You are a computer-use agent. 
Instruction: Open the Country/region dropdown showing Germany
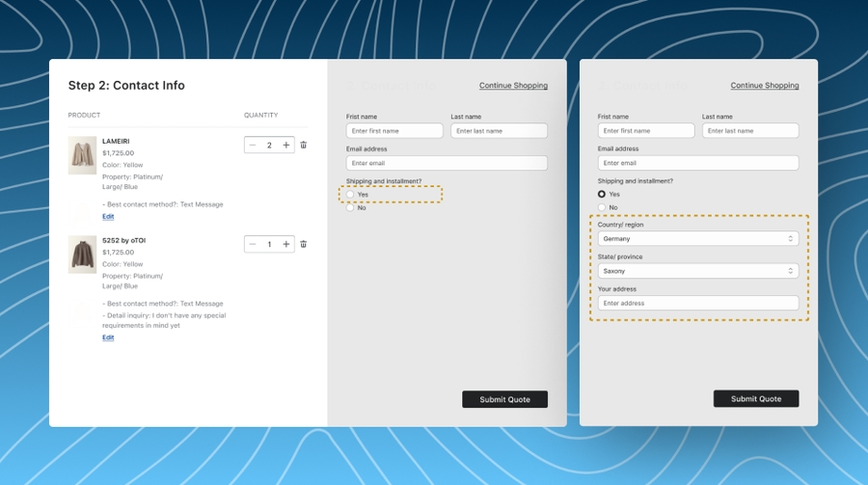pyautogui.click(x=697, y=238)
